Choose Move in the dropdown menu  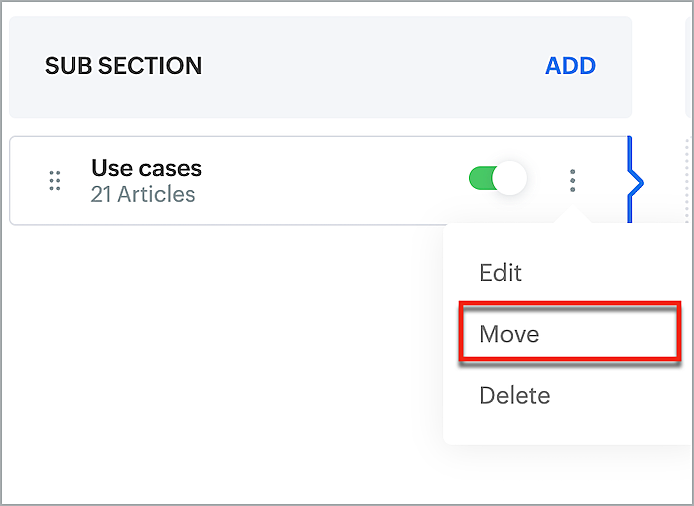(509, 334)
